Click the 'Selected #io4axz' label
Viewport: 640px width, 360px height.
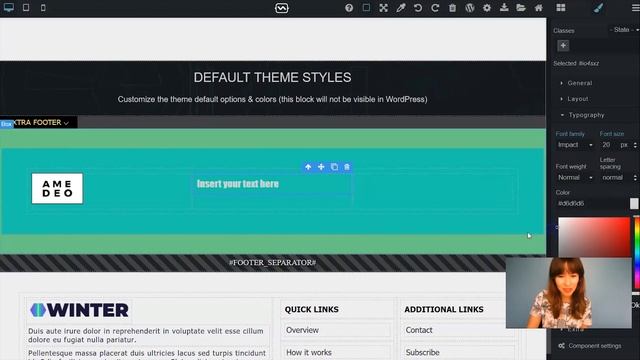[576, 63]
